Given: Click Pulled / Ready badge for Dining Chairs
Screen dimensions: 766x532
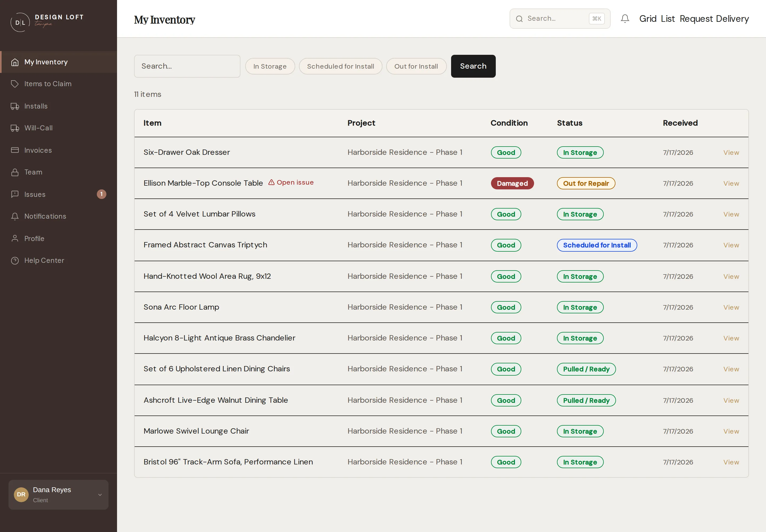Looking at the screenshot, I should click(x=586, y=369).
